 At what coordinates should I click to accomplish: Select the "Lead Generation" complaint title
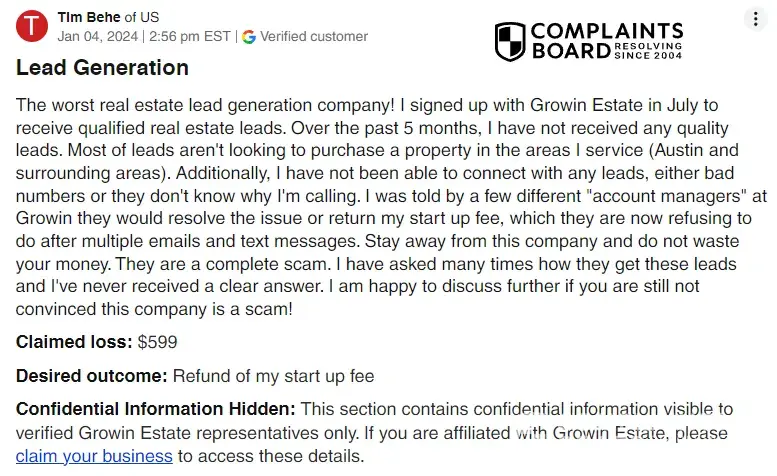[x=102, y=68]
